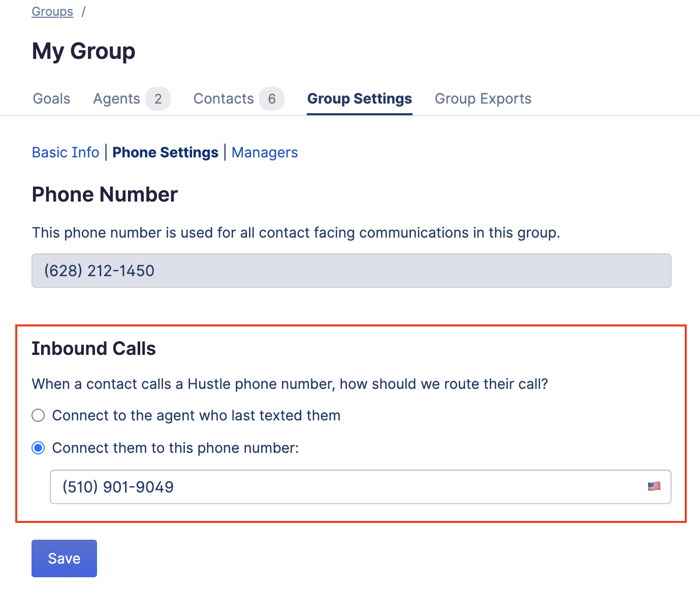
Task: Click the (510) 901-9049 forwarding number field
Action: point(361,487)
